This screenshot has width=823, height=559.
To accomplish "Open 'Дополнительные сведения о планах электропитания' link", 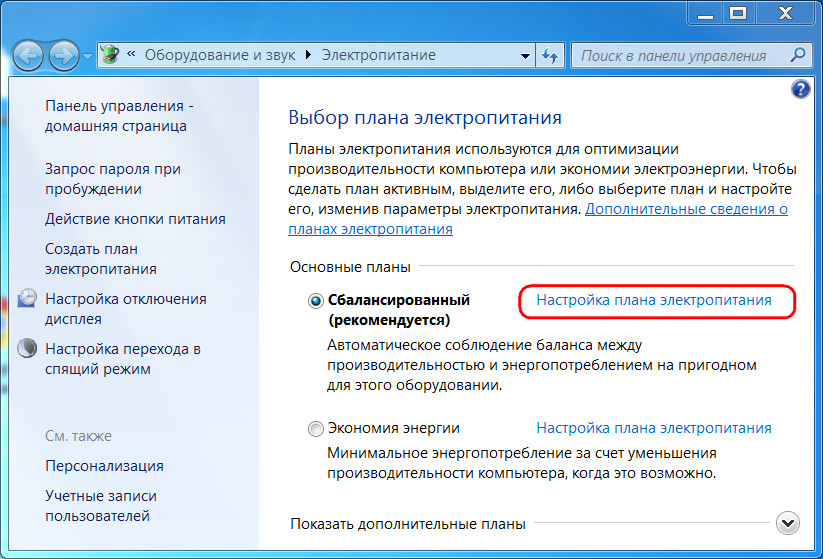I will tap(686, 209).
